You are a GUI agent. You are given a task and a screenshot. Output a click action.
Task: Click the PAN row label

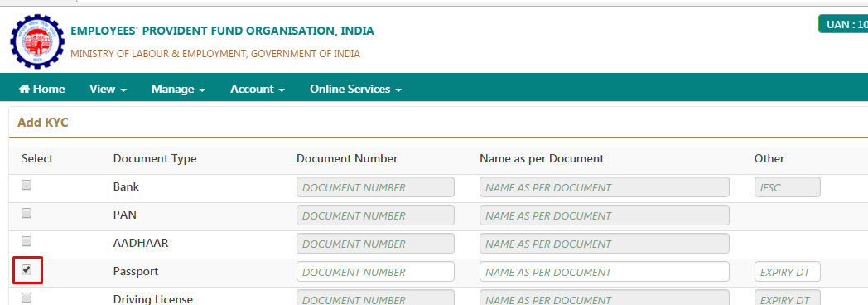[x=124, y=215]
